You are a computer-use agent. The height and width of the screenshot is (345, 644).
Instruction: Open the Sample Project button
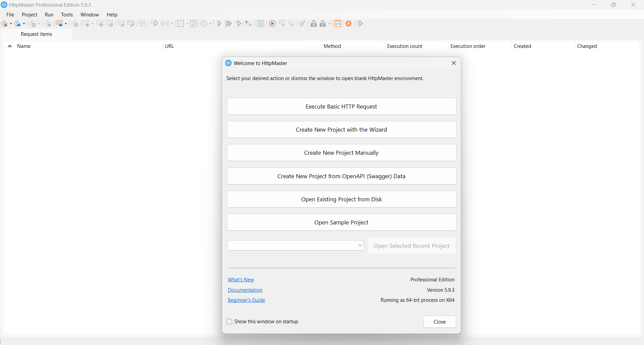coord(341,222)
